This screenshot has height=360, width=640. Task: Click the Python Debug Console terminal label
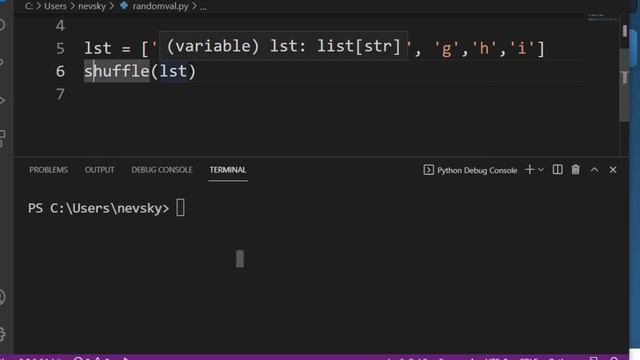[x=477, y=170]
